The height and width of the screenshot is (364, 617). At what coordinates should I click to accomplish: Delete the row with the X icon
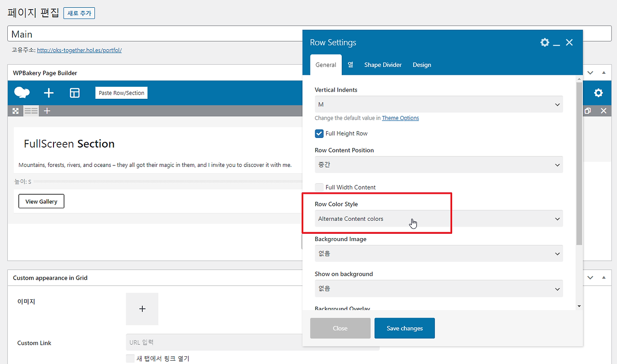[x=604, y=111]
